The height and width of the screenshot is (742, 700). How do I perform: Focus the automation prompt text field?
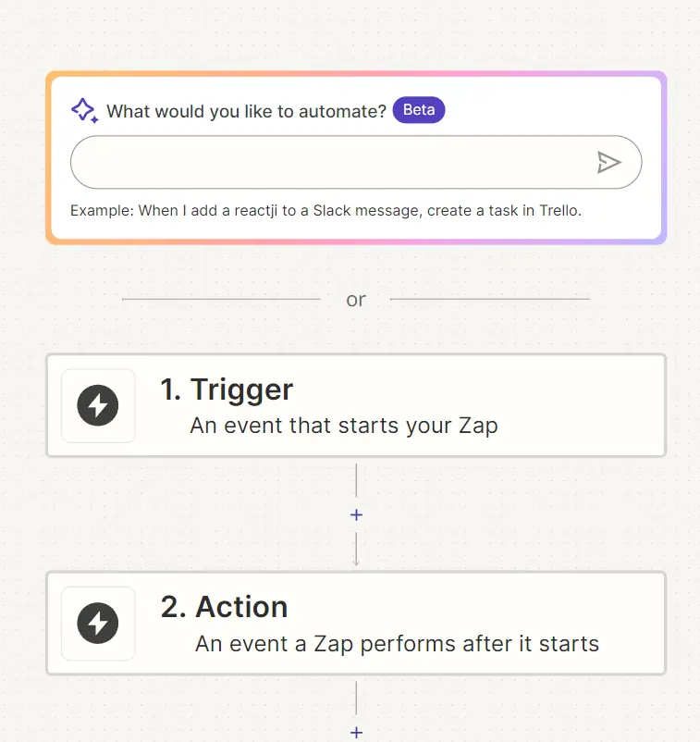point(331,162)
